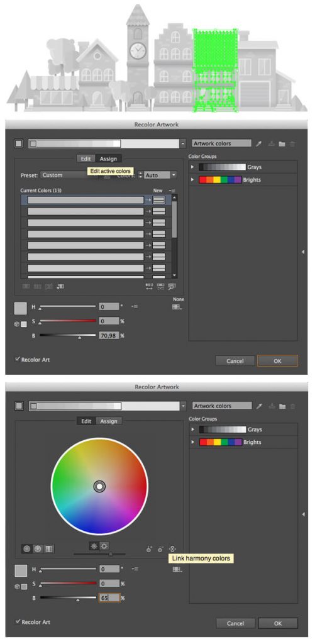Click merge colors into a row icon
Viewport: 315px width, 644px height.
[x=26, y=287]
